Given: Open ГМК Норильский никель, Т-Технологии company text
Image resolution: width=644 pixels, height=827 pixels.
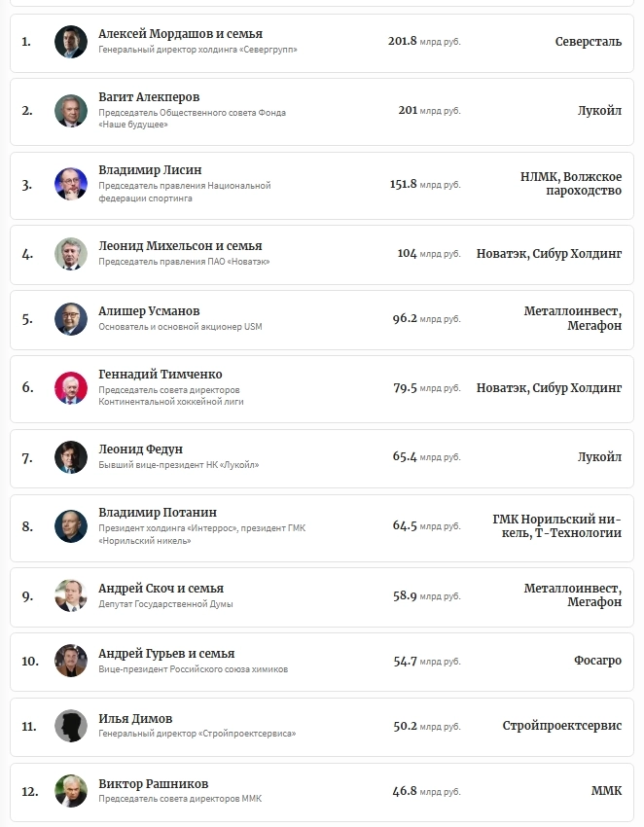Looking at the screenshot, I should (x=556, y=526).
